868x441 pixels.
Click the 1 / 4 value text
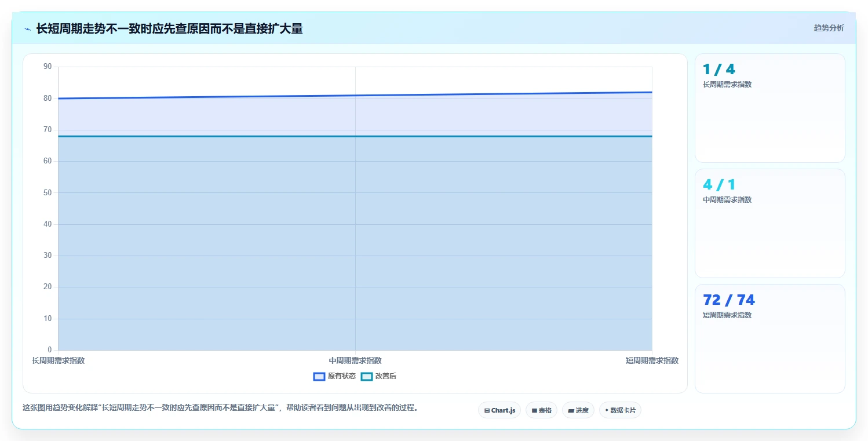pos(719,70)
